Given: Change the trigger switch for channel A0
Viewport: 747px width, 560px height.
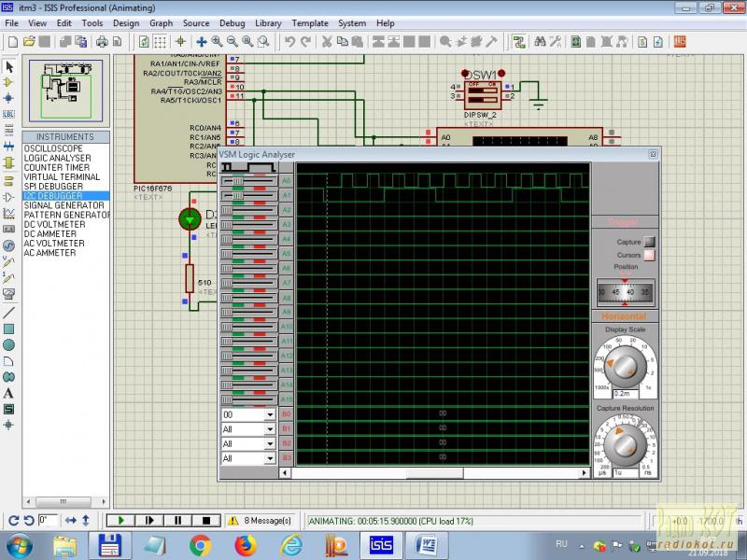Looking at the screenshot, I should pyautogui.click(x=248, y=181).
